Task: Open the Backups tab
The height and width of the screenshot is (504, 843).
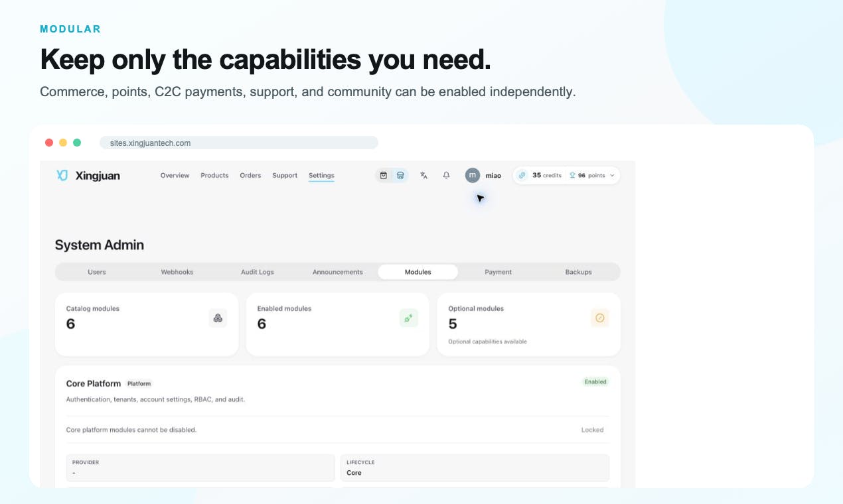Action: [579, 272]
